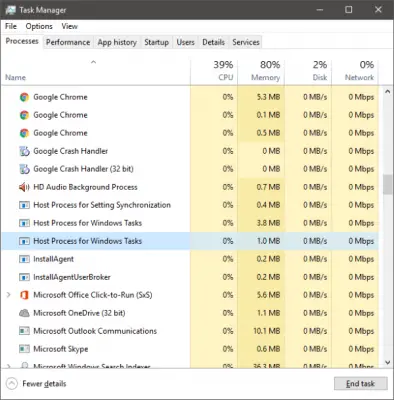
Task: Click the InstallAgent row name
Action: (53, 259)
